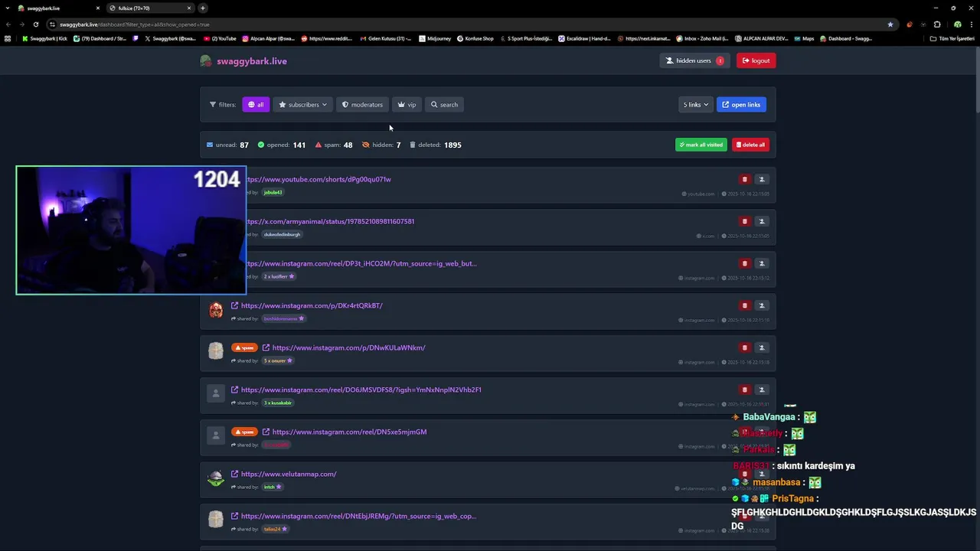Open the 'hidden users' list
This screenshot has height=551, width=980.
(694, 60)
